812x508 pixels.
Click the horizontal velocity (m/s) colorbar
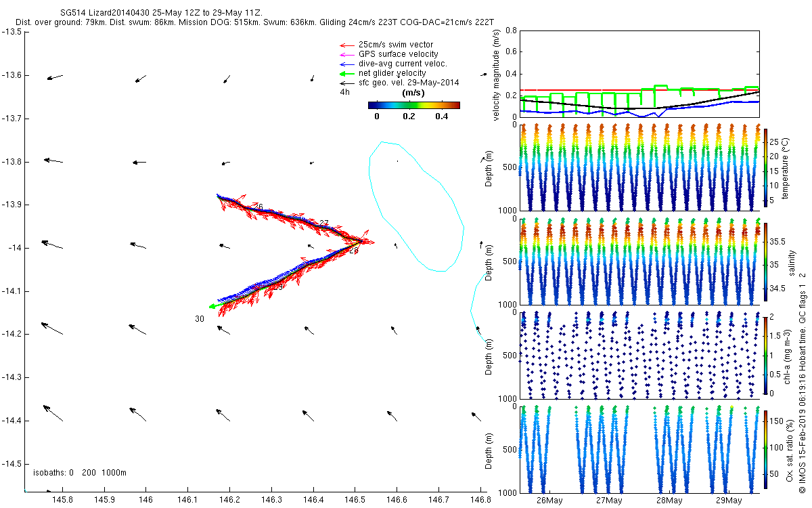[413, 105]
